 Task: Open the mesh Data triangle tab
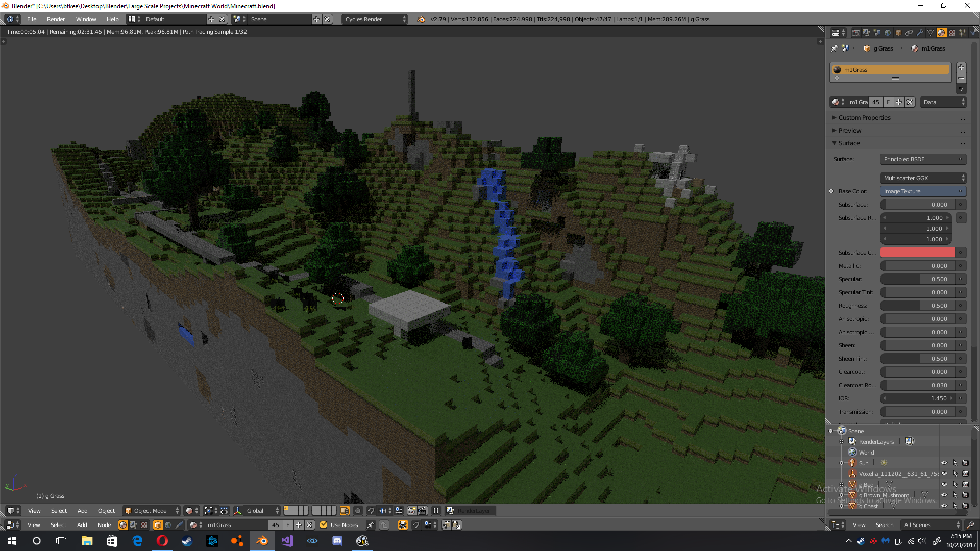930,33
